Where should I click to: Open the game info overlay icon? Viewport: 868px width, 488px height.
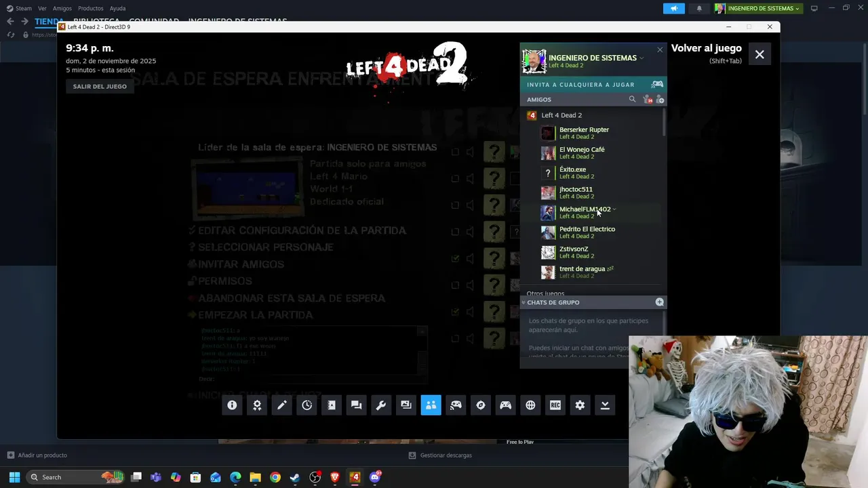click(x=232, y=405)
